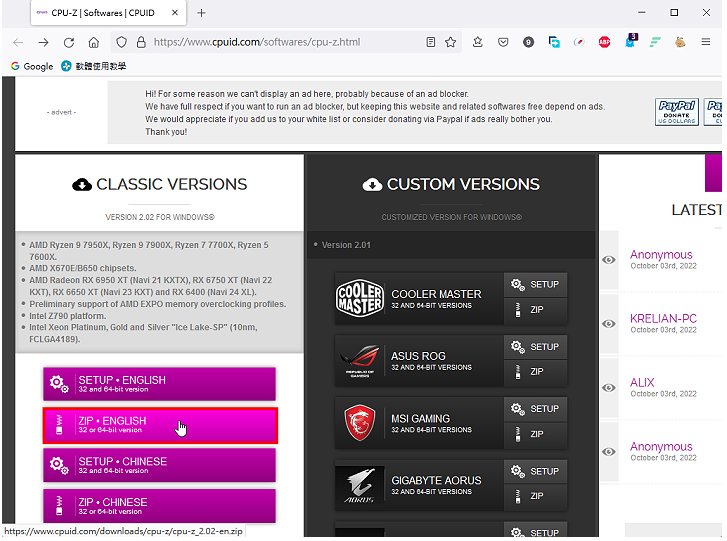Download Cooler Master ZIP version
This screenshot has width=727, height=541.
[x=535, y=310]
